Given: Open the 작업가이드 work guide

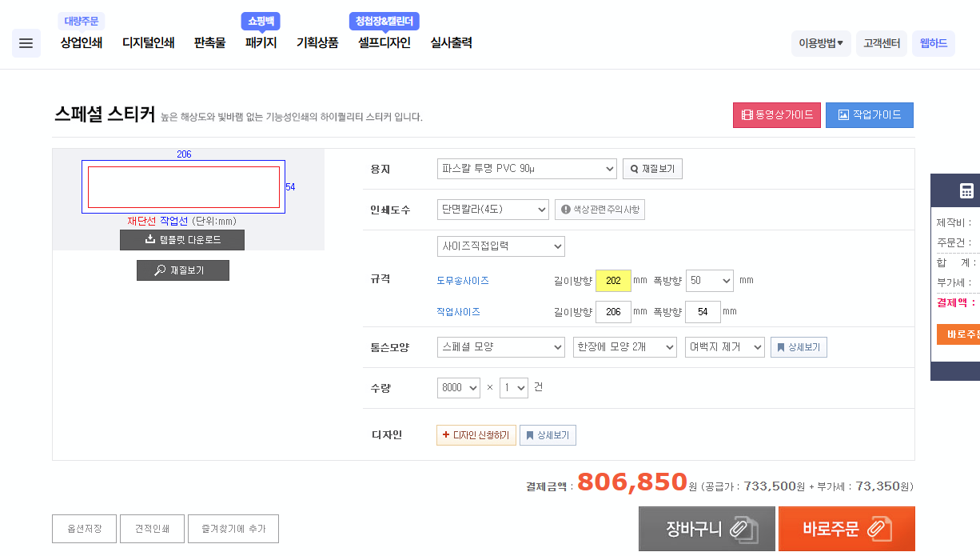Looking at the screenshot, I should (870, 115).
